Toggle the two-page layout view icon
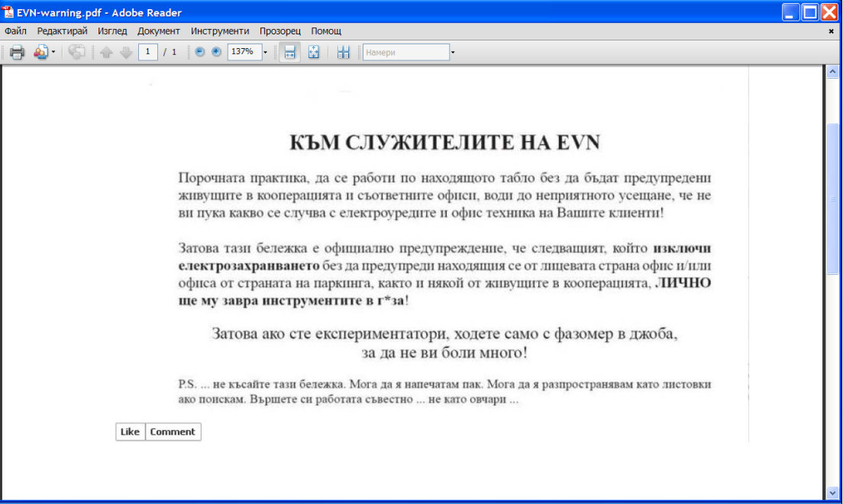Screen dimensions: 843x504 [x=343, y=52]
